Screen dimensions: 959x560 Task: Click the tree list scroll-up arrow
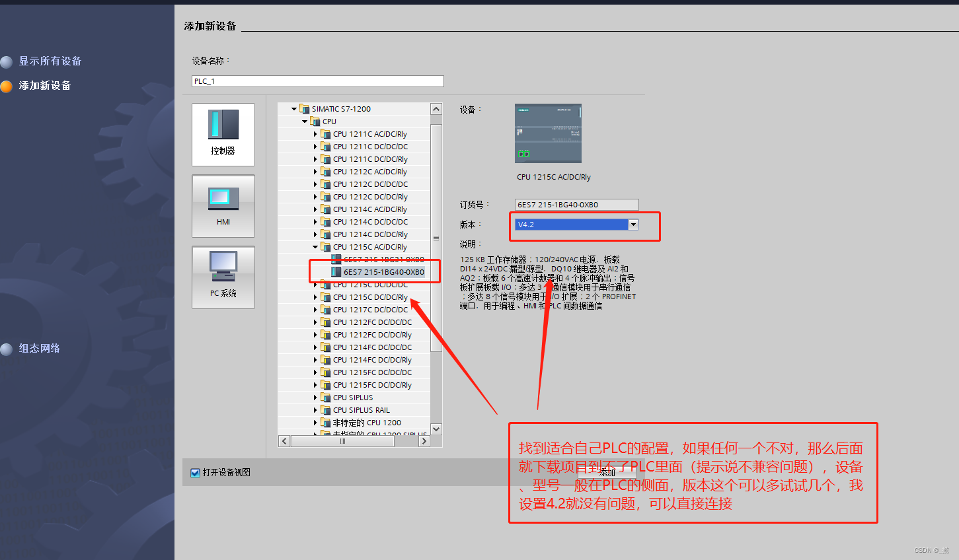coord(436,109)
